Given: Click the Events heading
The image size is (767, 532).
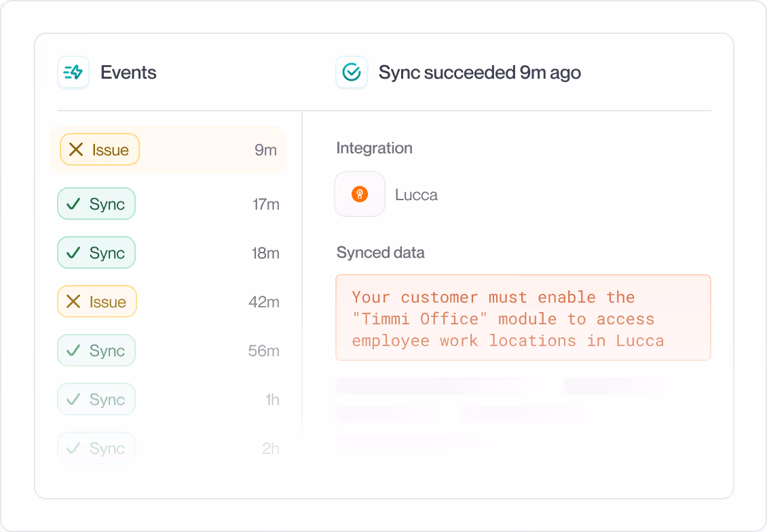Looking at the screenshot, I should click(x=128, y=73).
